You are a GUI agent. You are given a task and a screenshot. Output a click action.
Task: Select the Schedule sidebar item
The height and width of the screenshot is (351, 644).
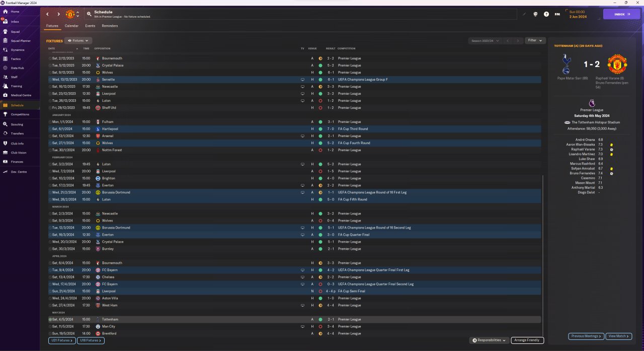click(x=20, y=105)
